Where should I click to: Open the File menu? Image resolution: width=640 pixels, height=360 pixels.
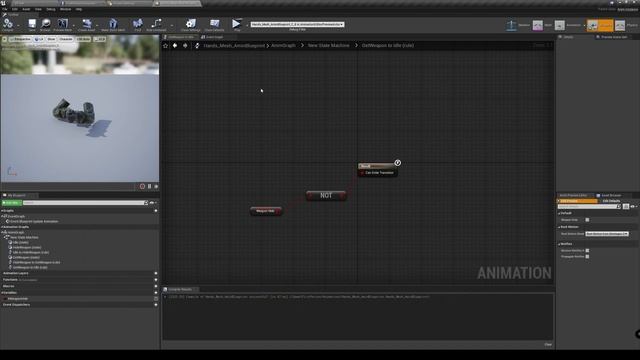(4, 9)
